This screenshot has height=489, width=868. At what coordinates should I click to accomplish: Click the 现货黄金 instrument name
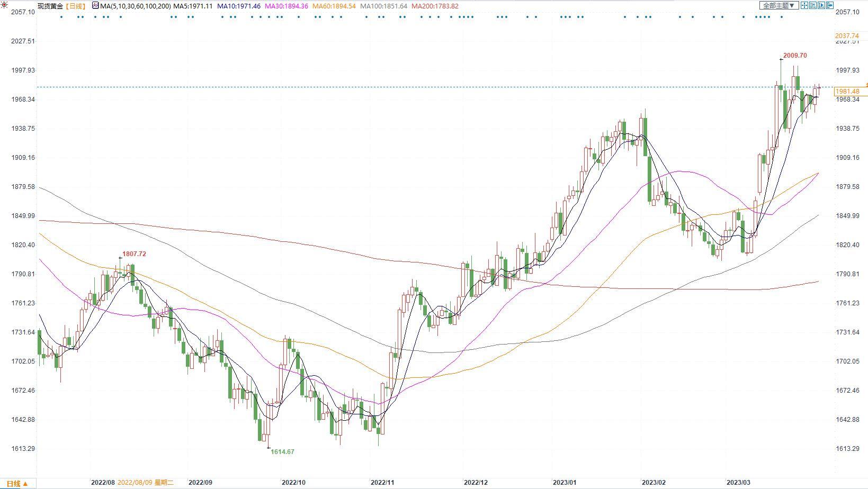(50, 6)
